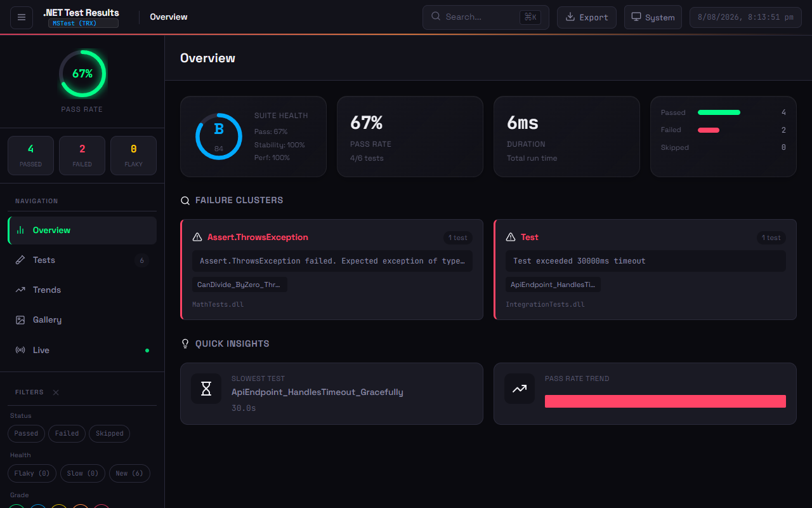Click the green Passed progress bar

point(719,112)
